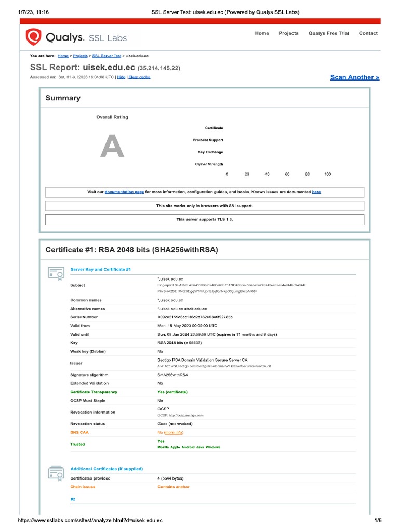
Task: Click Scan Another link
Action: tap(354, 77)
